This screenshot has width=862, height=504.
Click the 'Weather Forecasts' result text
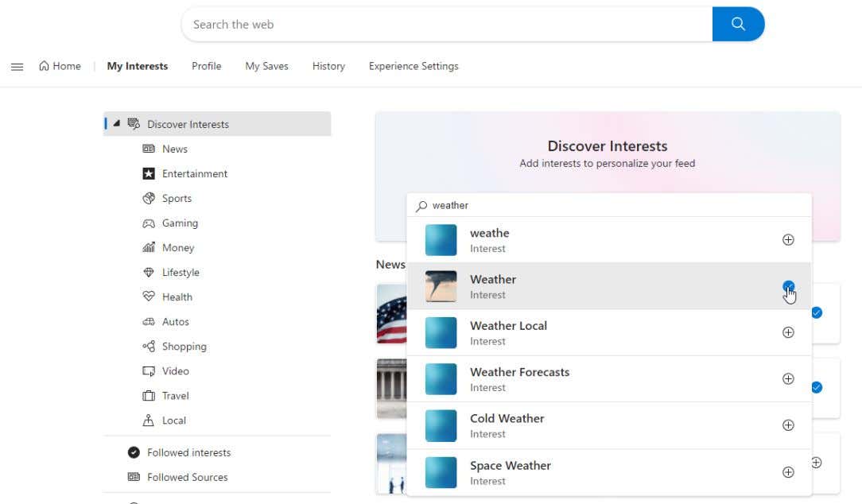(519, 372)
